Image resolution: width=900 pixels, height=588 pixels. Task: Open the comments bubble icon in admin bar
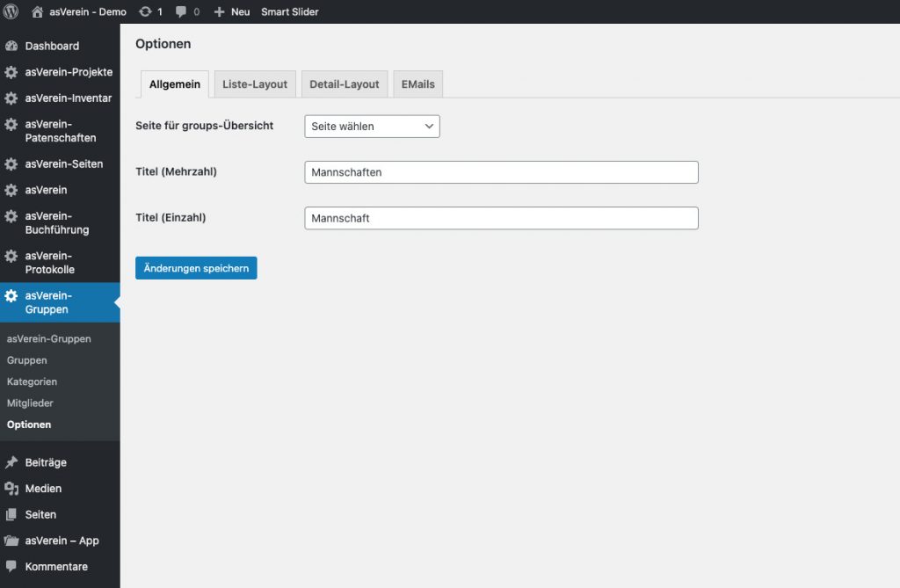181,11
